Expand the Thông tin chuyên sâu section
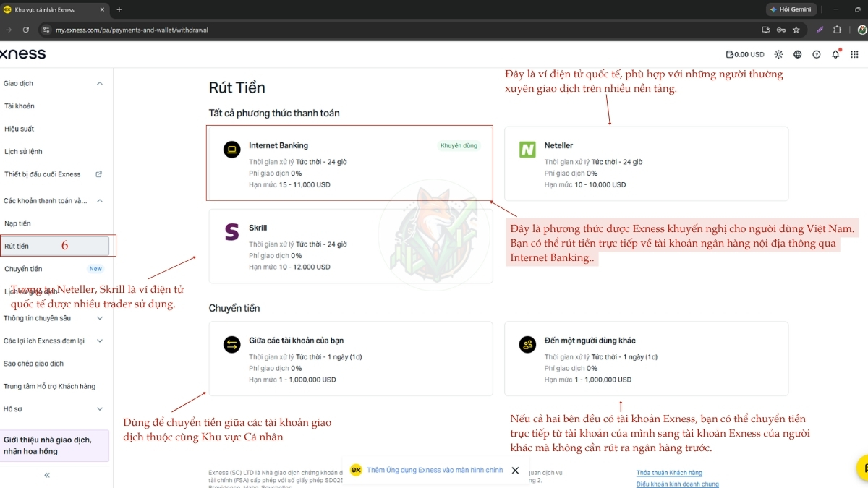868x488 pixels. (x=100, y=318)
